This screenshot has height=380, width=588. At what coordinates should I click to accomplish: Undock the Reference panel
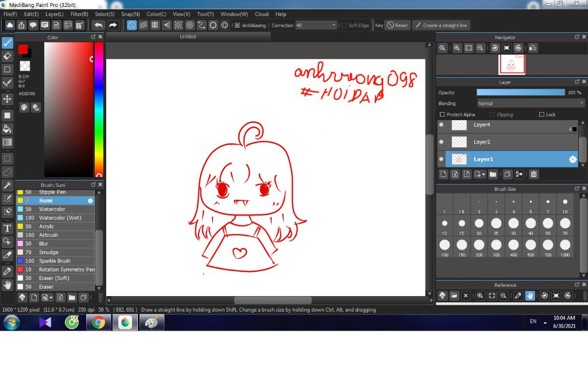pos(577,285)
